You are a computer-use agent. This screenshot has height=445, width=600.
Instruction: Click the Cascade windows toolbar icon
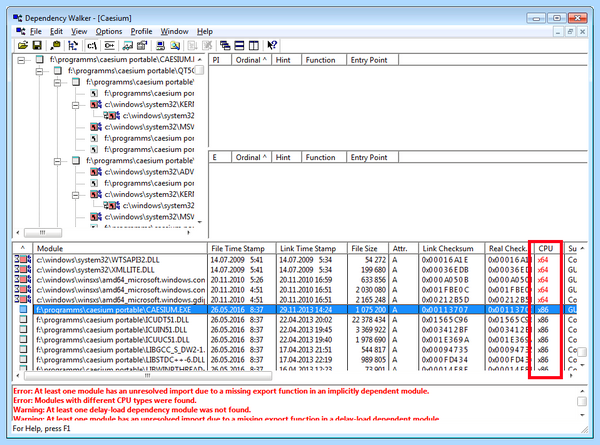[x=225, y=46]
